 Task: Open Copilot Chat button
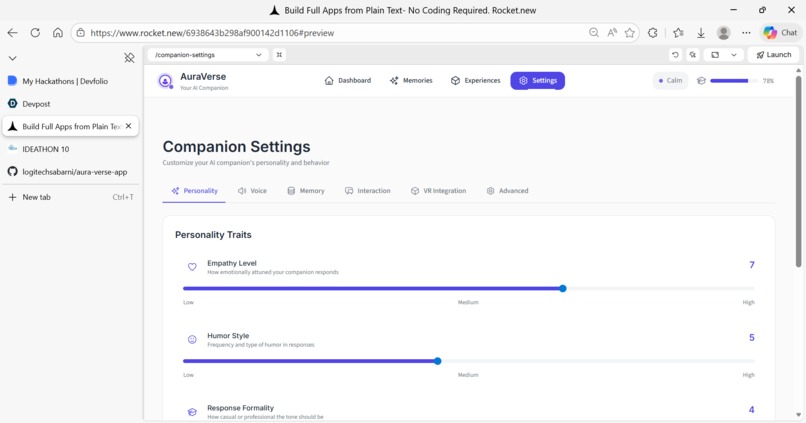780,33
